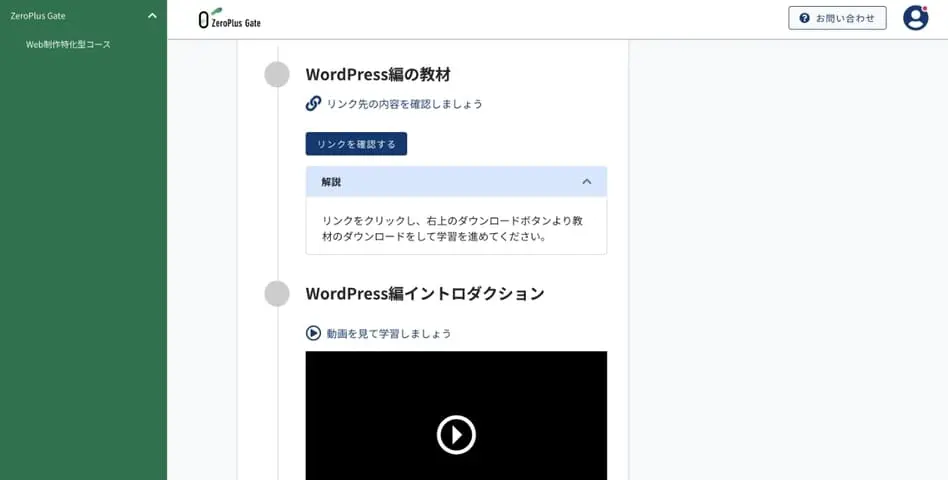Open Web制作特化型コース in sidebar
This screenshot has height=480, width=948.
68,44
